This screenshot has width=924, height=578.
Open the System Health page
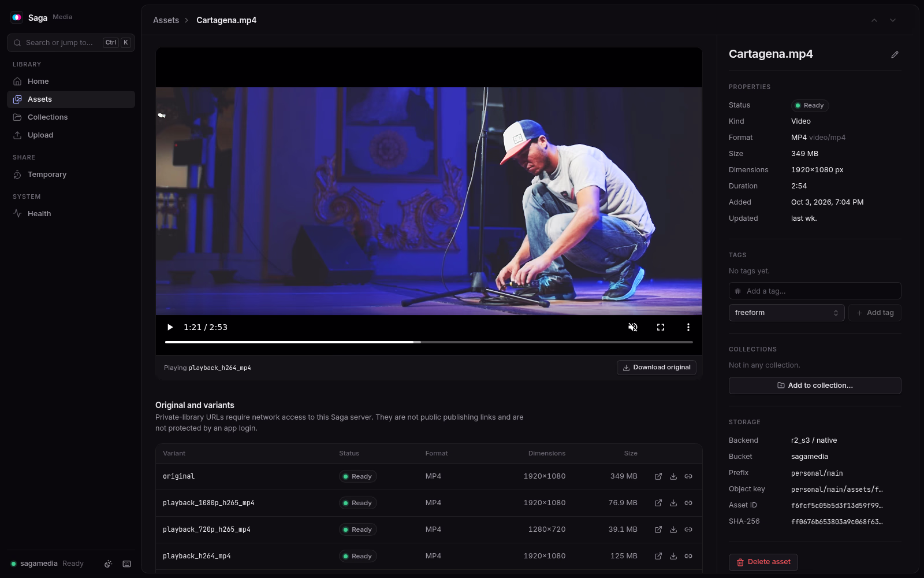click(71, 214)
